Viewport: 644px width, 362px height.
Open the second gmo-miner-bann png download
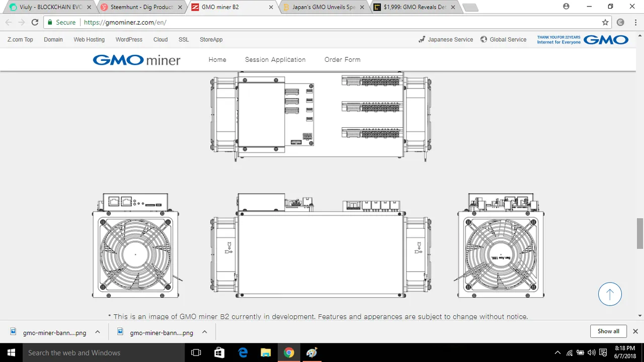[155, 332]
